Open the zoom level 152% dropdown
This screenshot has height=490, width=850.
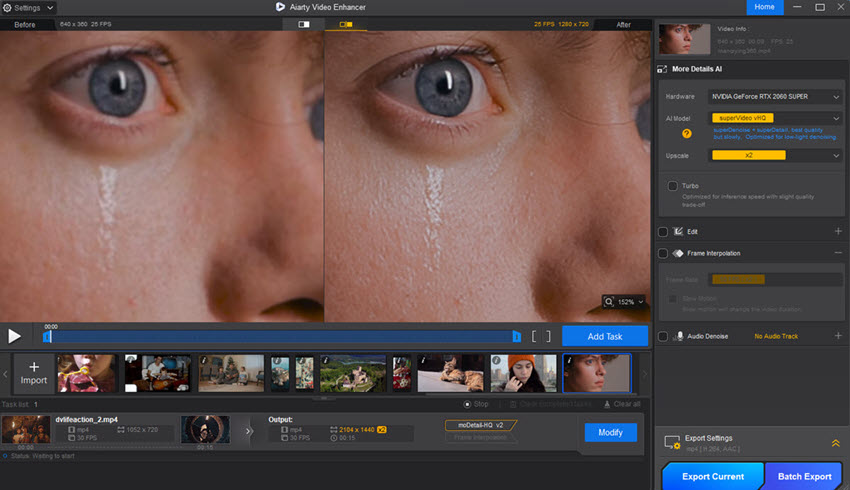tap(640, 302)
